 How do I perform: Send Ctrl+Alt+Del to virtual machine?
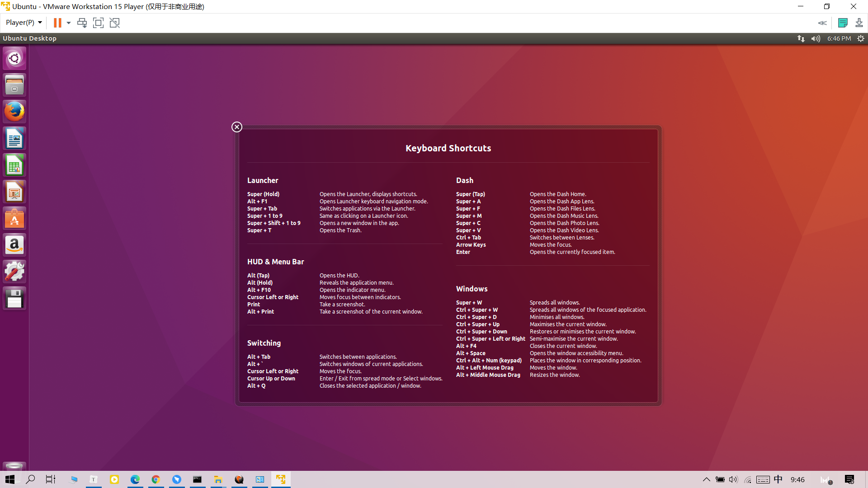(82, 23)
